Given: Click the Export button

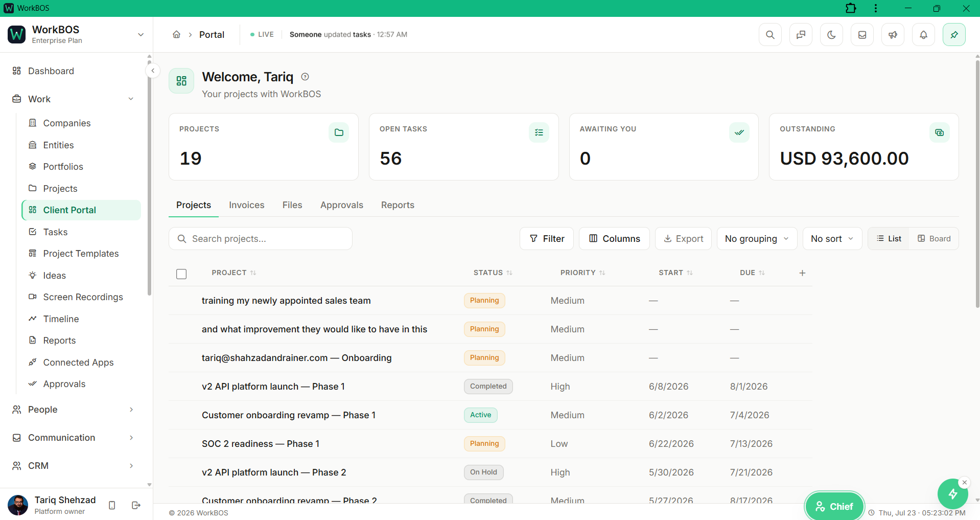Looking at the screenshot, I should coord(683,239).
